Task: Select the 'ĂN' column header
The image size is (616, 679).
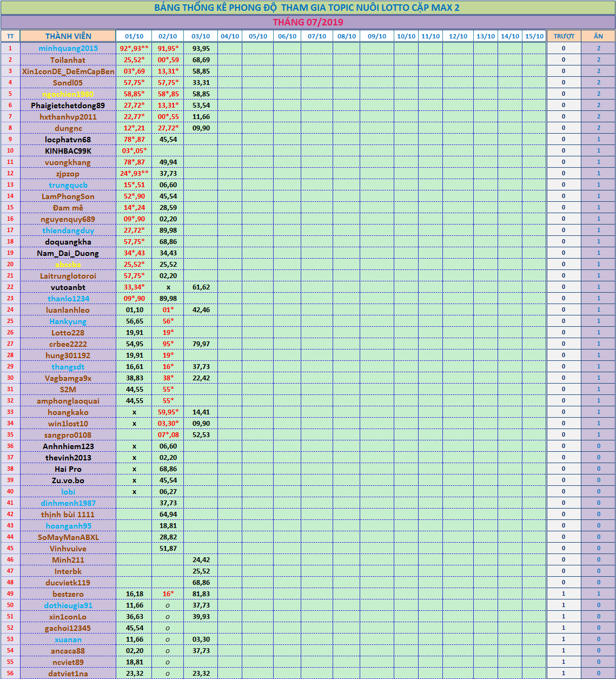Action: coord(598,36)
